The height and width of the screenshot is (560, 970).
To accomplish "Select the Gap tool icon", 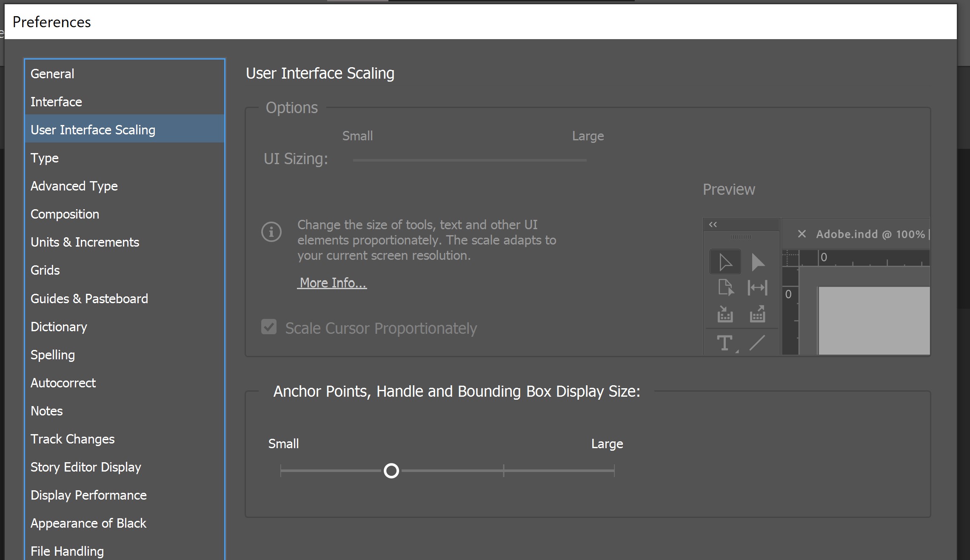I will pyautogui.click(x=758, y=288).
